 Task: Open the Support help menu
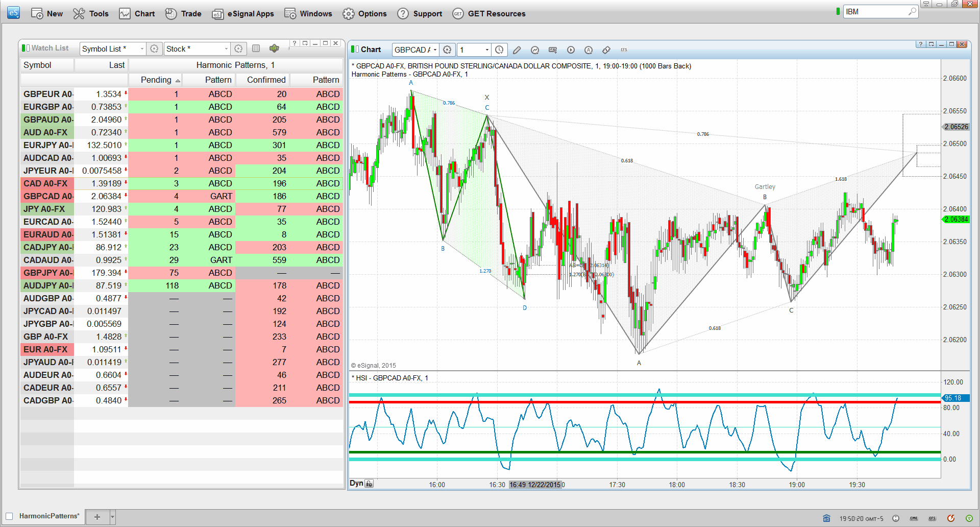click(420, 14)
